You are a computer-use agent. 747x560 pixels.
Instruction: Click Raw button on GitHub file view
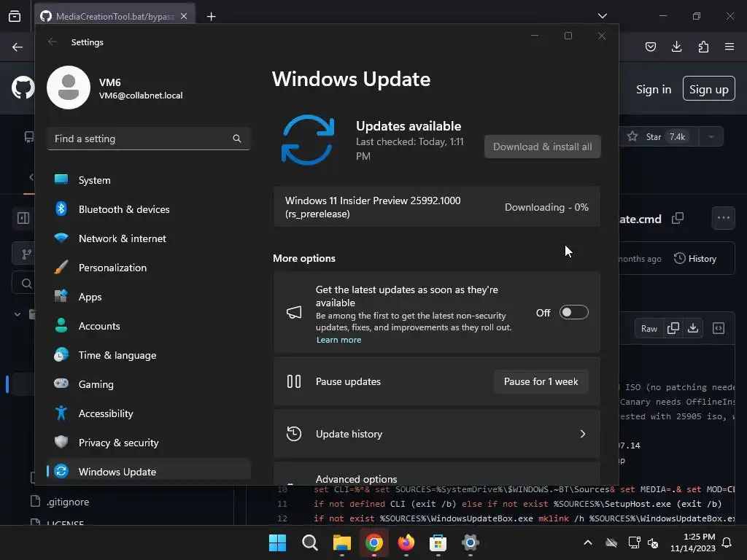point(649,329)
